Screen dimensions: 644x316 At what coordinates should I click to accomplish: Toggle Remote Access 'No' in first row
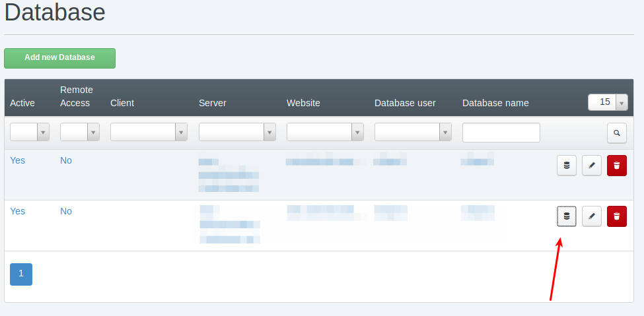point(66,160)
